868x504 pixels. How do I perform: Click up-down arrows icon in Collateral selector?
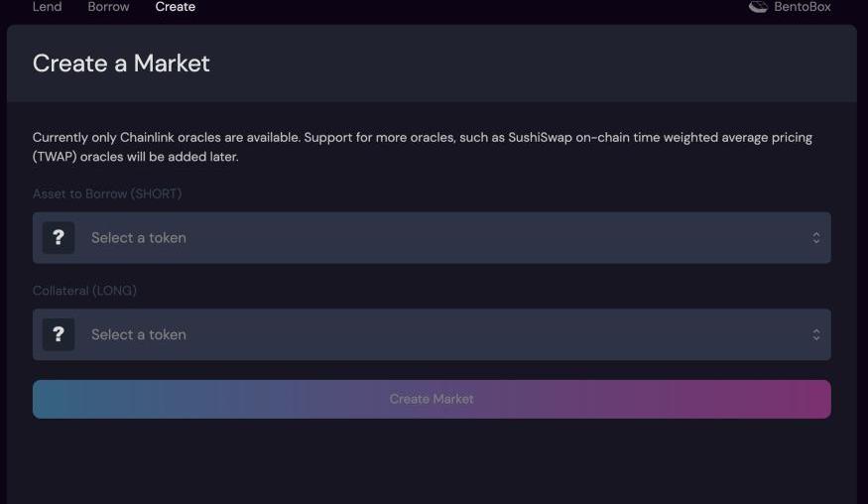click(816, 334)
